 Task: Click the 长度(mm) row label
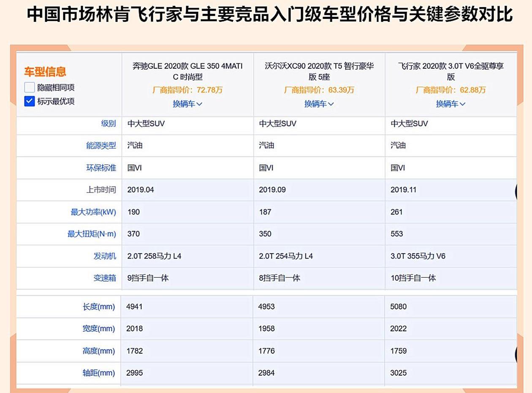tap(99, 307)
